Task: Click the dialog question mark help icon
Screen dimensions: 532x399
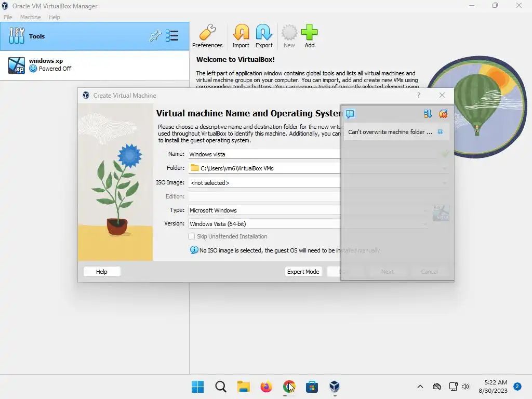Action: coord(419,96)
